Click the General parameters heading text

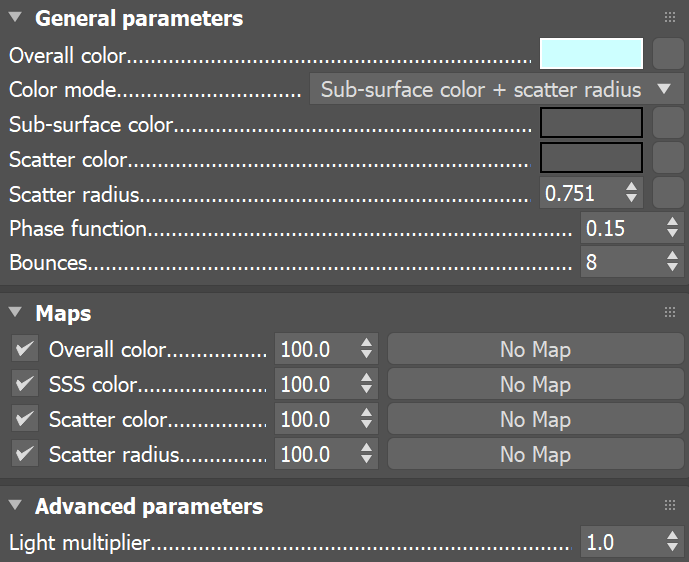(139, 18)
